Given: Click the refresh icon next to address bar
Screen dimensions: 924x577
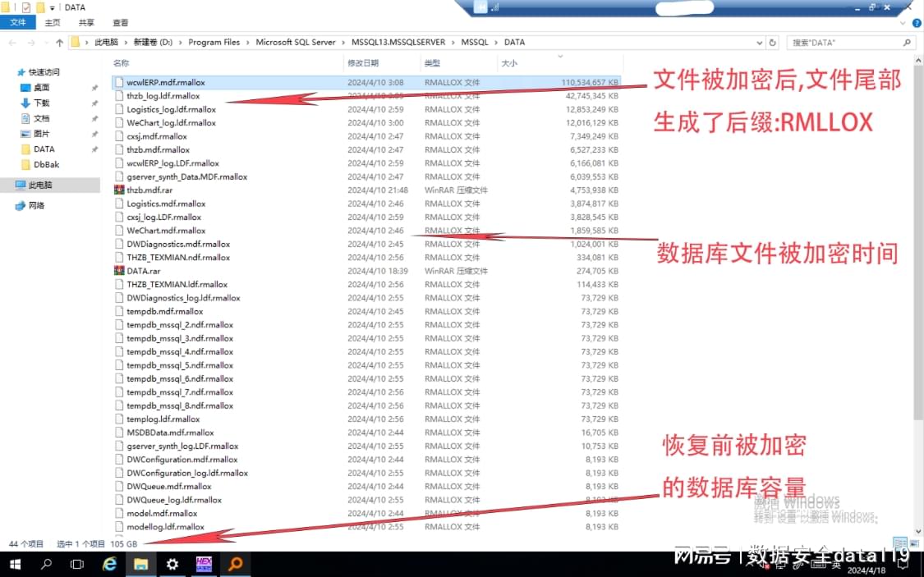Looking at the screenshot, I should 773,42.
